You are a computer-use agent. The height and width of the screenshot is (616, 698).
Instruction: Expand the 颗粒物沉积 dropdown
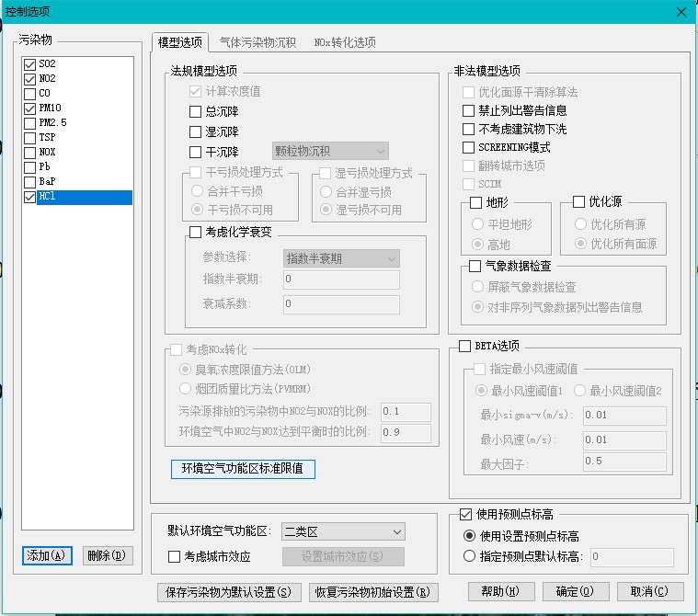331,151
